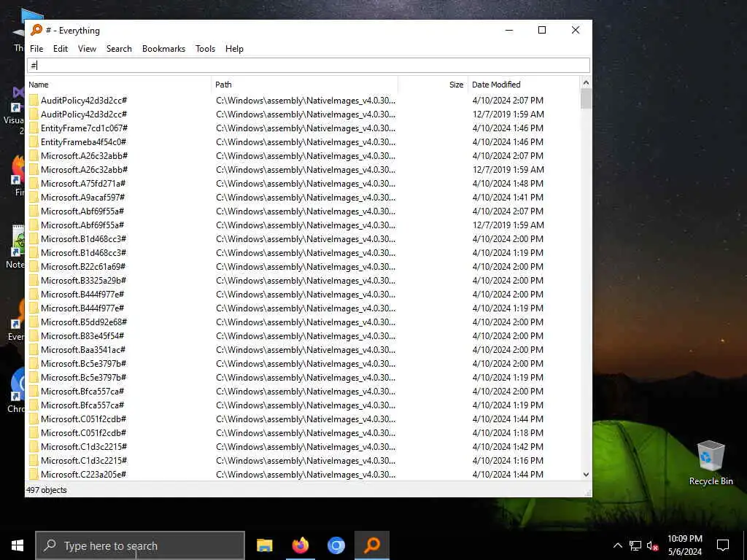Select folder icon beside EntityFrame7cd1c067#
Image resolution: width=747 pixels, height=560 pixels.
[34, 128]
